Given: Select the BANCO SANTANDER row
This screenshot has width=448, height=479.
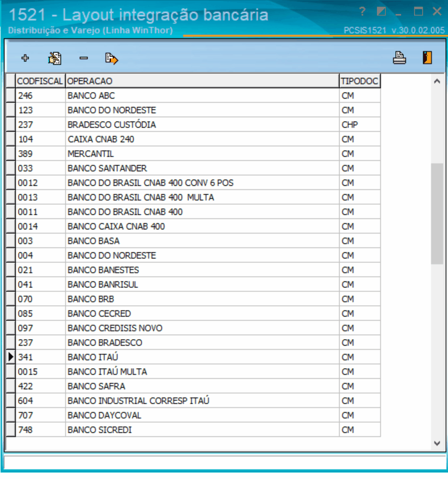Looking at the screenshot, I should tap(193, 168).
